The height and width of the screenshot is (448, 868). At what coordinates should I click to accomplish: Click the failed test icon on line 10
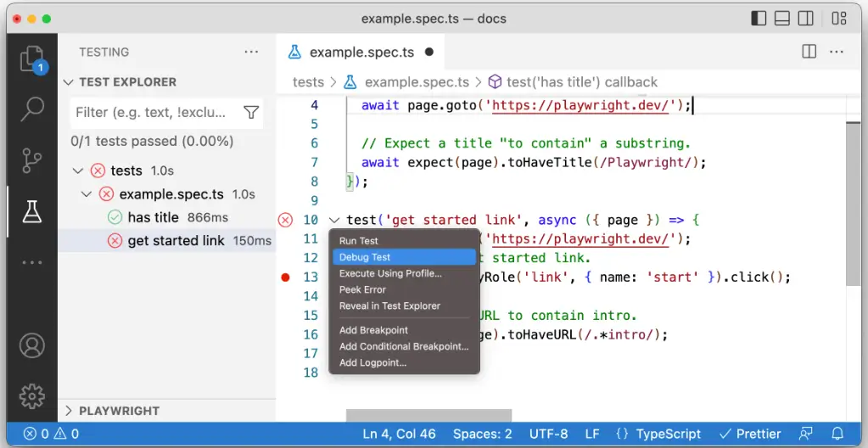point(285,221)
